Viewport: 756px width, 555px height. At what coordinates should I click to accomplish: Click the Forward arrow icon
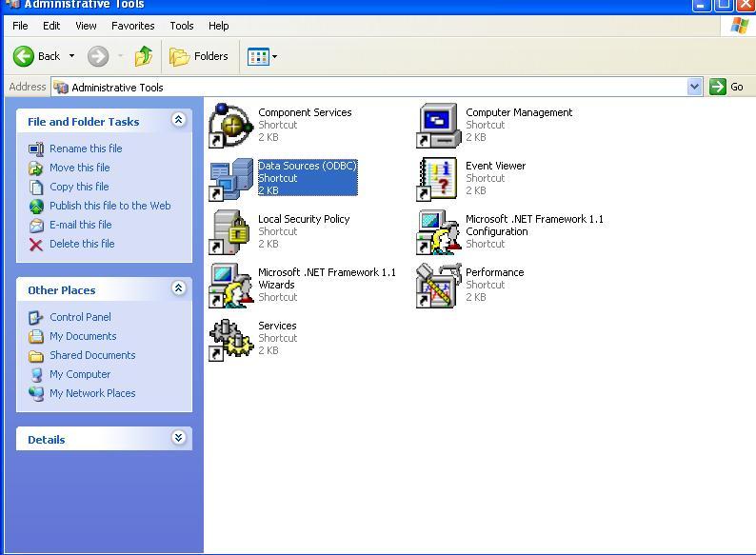[98, 56]
